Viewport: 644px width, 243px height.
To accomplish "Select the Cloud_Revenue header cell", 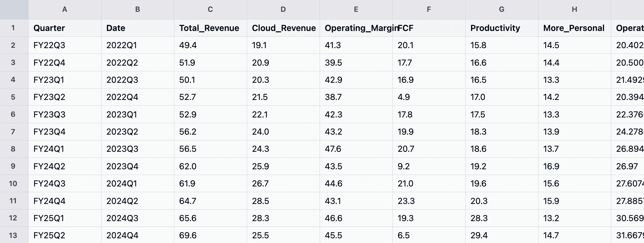I will (283, 28).
